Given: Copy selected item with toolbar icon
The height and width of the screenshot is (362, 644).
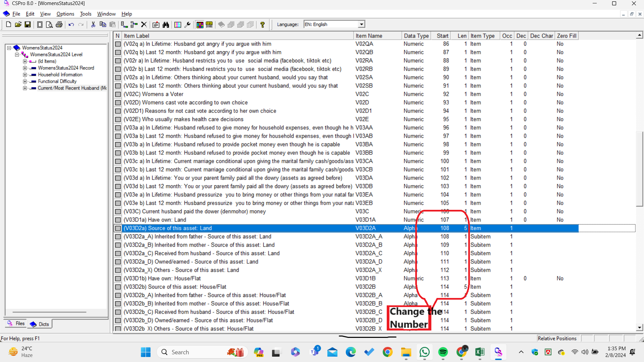Looking at the screenshot, I should (103, 24).
